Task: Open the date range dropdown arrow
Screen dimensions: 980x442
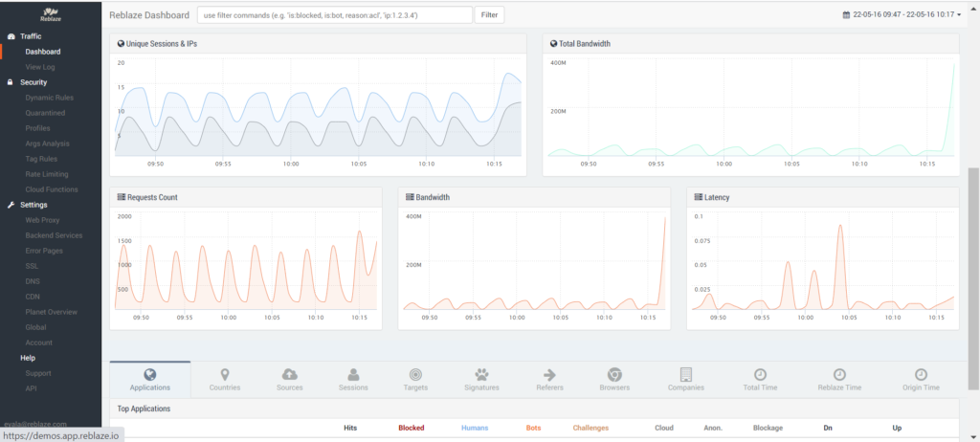Action: tap(959, 15)
